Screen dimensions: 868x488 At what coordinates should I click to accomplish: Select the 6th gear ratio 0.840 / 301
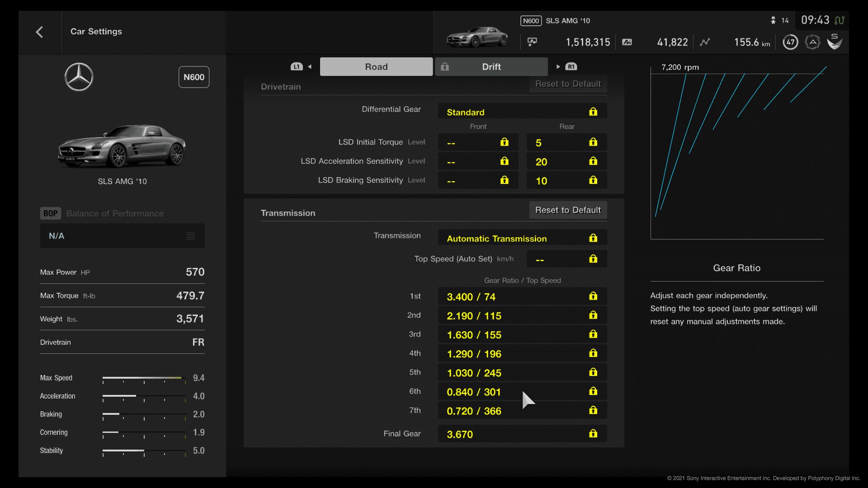point(522,391)
